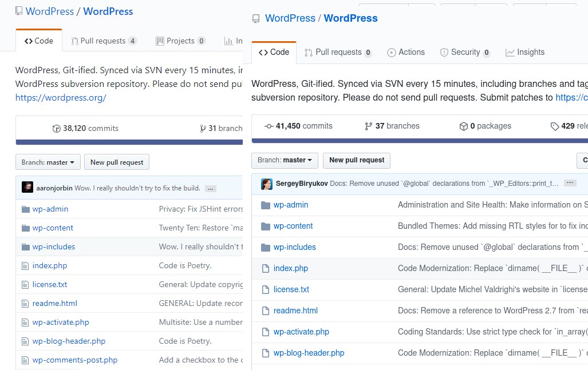Click wp-activate.php file icon in right page

pyautogui.click(x=266, y=332)
